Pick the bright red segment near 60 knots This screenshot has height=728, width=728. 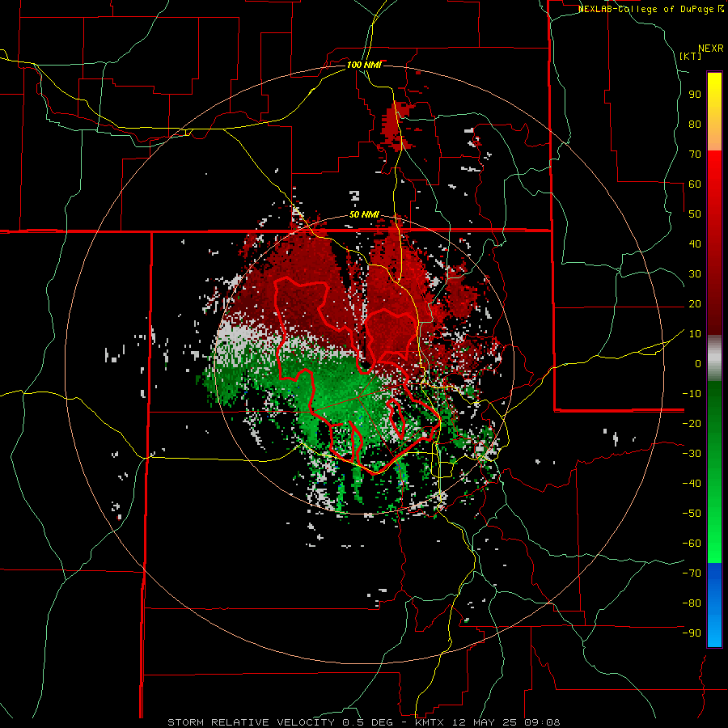[714, 184]
